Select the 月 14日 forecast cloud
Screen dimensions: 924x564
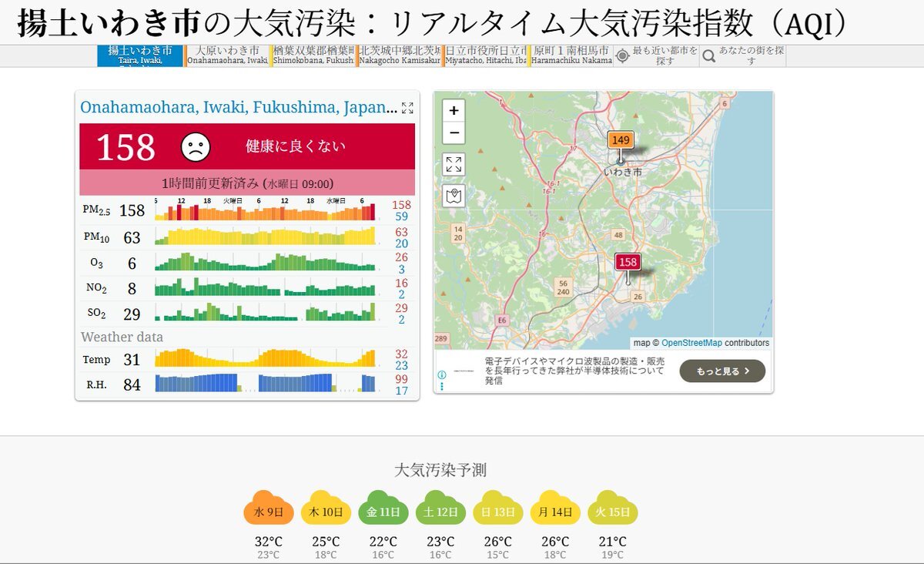coord(555,509)
